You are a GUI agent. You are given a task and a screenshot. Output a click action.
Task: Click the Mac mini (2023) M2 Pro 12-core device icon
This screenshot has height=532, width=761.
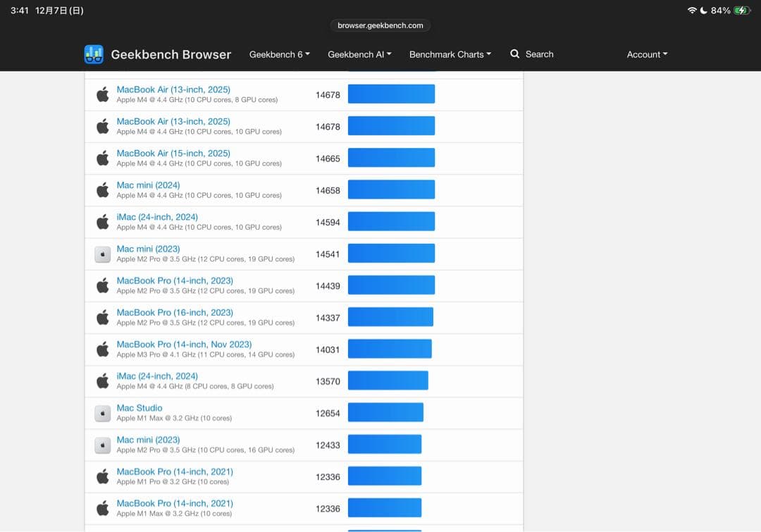click(103, 254)
